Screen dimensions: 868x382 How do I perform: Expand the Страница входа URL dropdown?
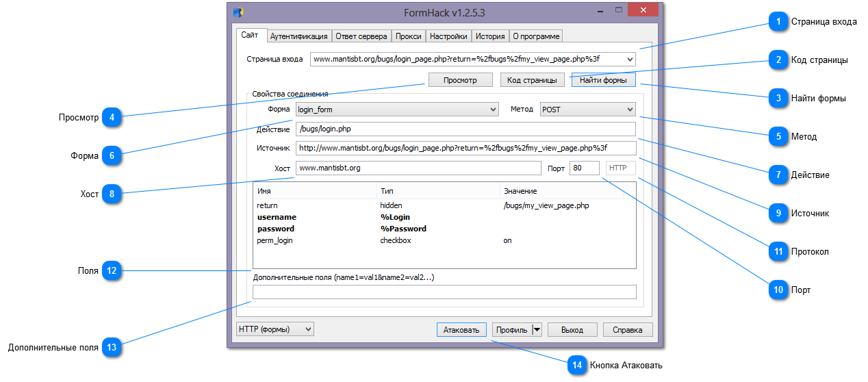tap(630, 60)
